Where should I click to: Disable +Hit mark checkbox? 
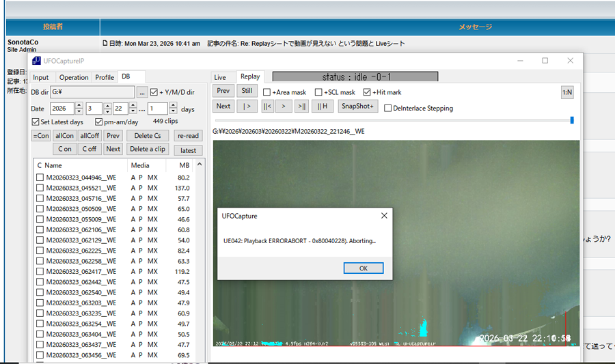(x=367, y=92)
